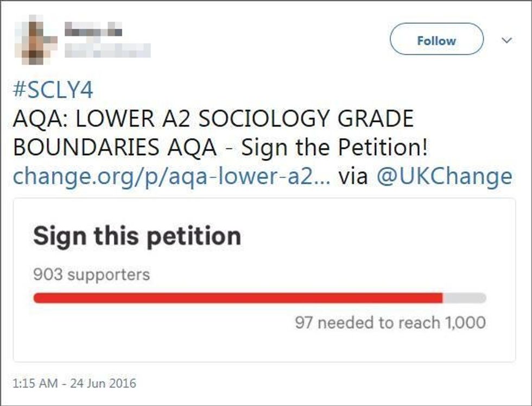Click the blurred account handle under the name

point(107,51)
